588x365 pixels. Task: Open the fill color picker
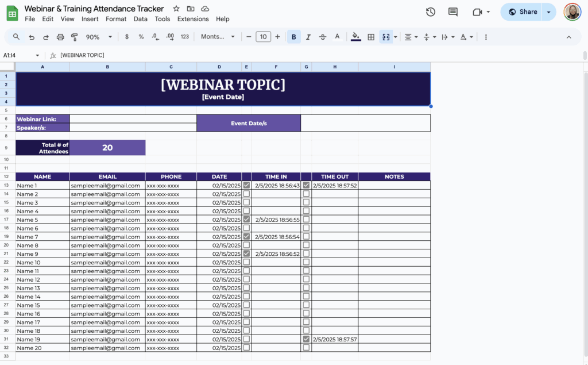tap(355, 36)
